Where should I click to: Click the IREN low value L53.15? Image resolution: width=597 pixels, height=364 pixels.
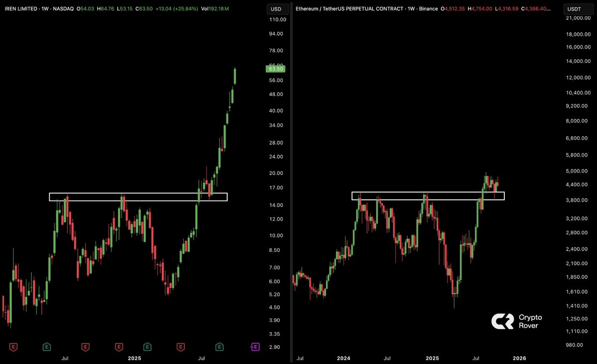tap(125, 9)
